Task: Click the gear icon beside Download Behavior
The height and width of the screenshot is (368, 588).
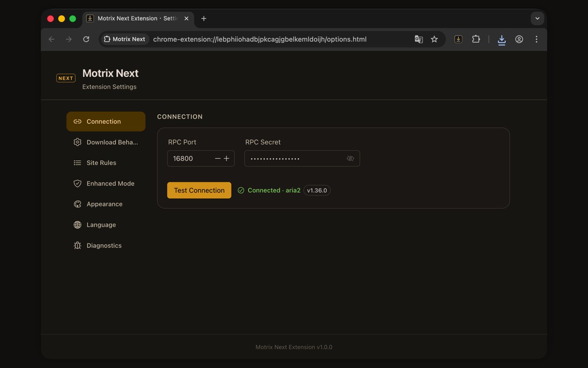Action: [x=78, y=142]
